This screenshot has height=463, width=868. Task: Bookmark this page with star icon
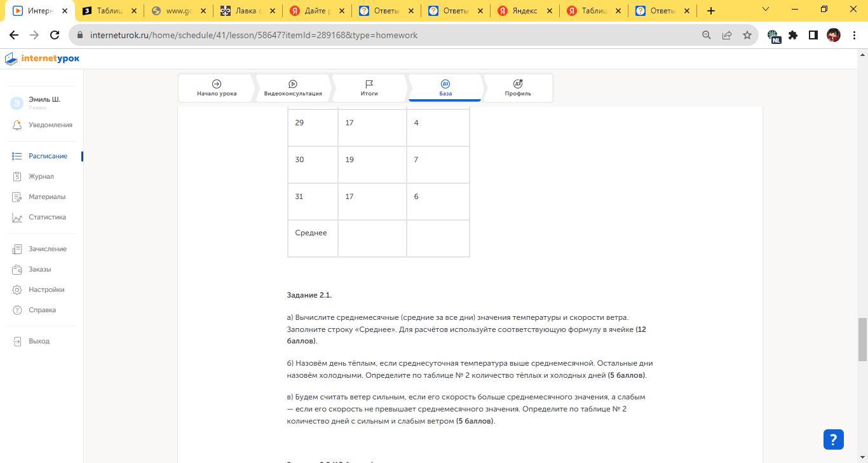pyautogui.click(x=747, y=36)
